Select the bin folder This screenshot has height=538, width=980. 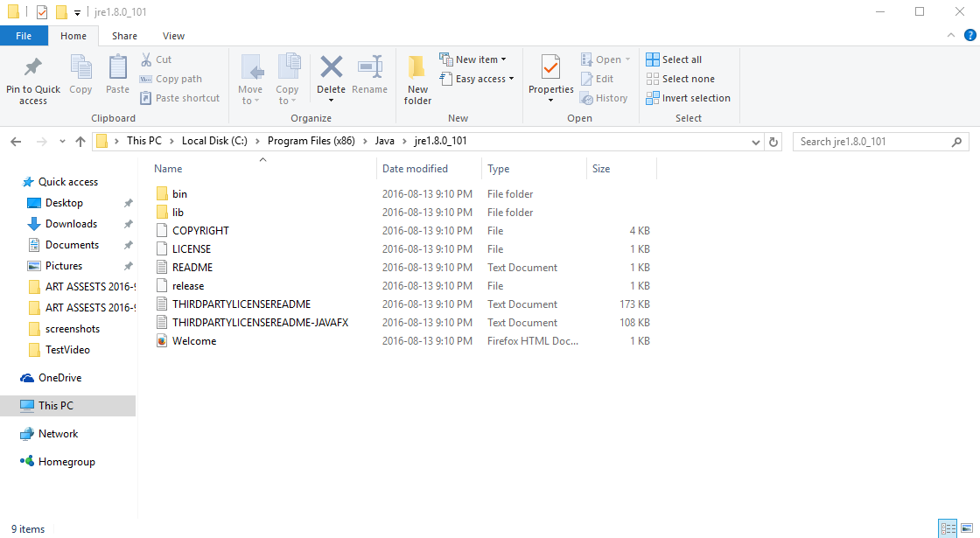click(x=179, y=193)
